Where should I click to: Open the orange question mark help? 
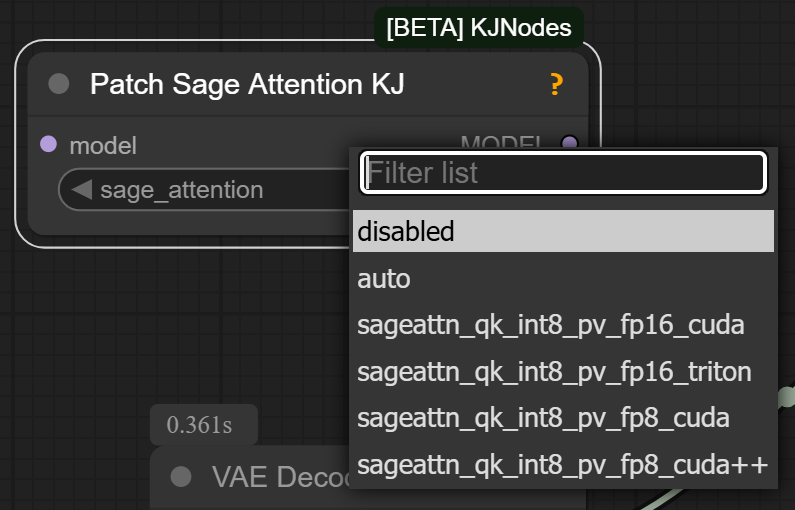[556, 84]
